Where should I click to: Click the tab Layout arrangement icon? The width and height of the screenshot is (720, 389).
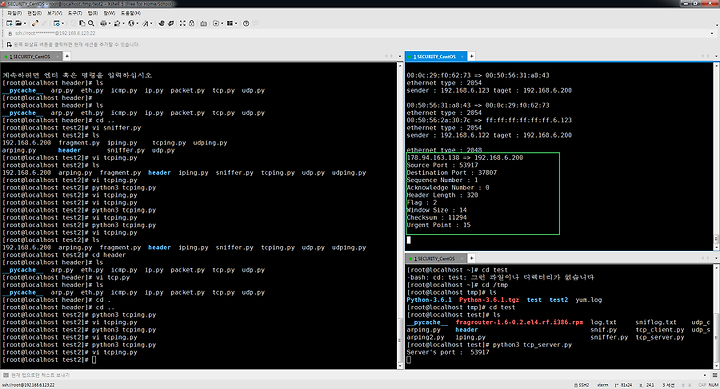[230, 23]
